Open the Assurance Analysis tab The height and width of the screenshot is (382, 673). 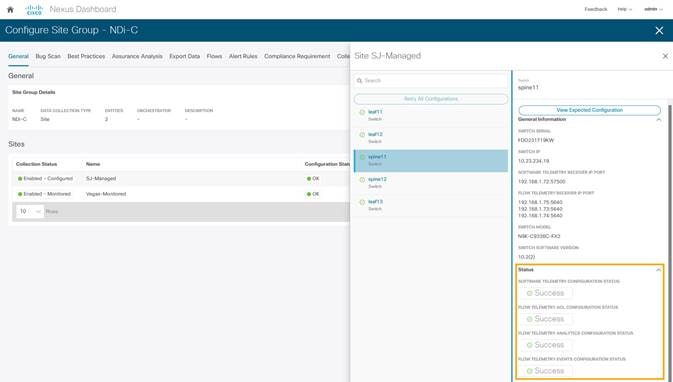(x=137, y=56)
